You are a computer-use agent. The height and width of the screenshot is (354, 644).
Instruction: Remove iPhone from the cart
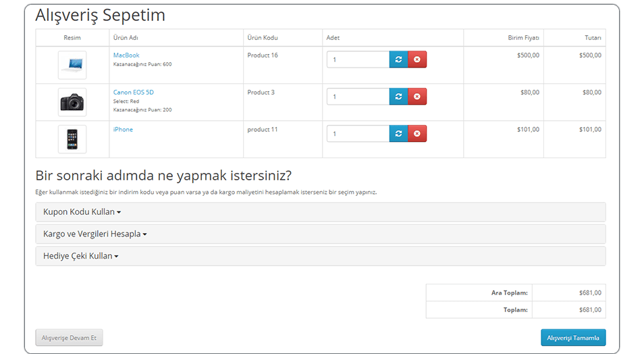click(x=417, y=133)
